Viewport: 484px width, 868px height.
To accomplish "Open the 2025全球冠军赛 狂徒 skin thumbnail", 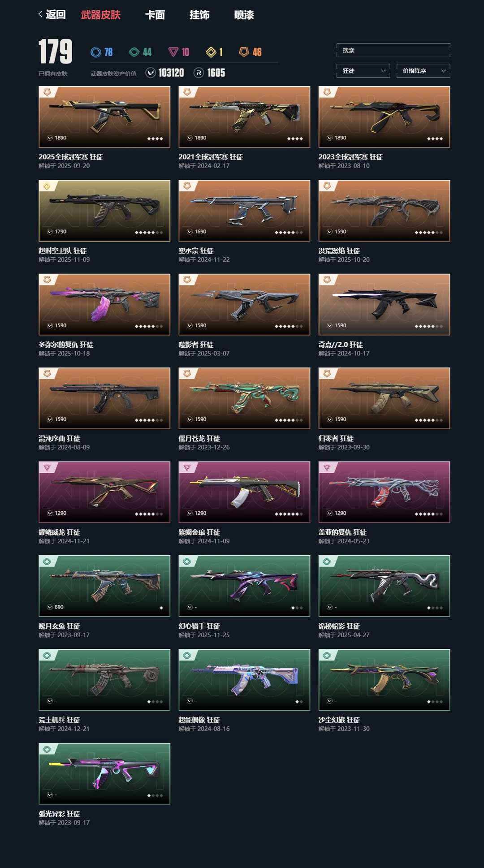I will click(104, 117).
